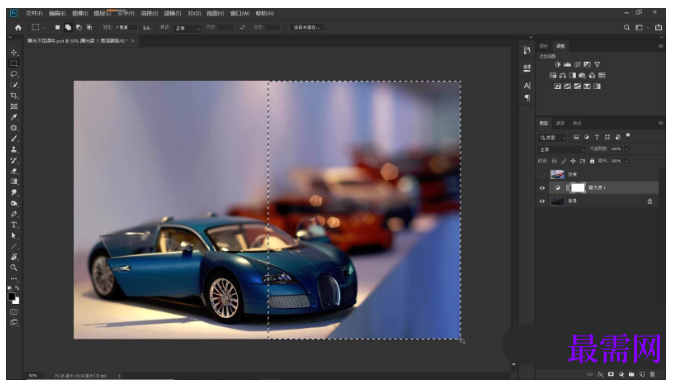Hide the background layer eye icon

[542, 201]
